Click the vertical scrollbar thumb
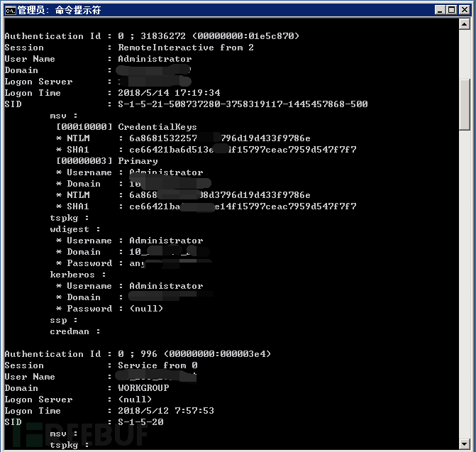This screenshot has width=476, height=452. [465, 105]
